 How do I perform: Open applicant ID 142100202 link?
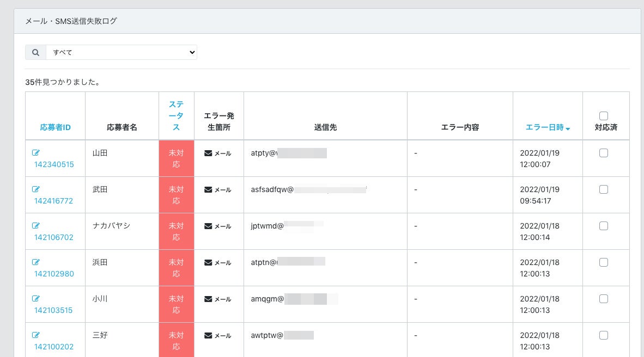coord(53,347)
